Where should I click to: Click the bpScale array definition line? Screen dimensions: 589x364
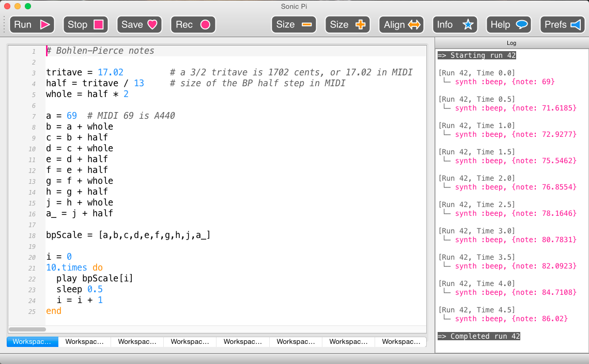129,235
